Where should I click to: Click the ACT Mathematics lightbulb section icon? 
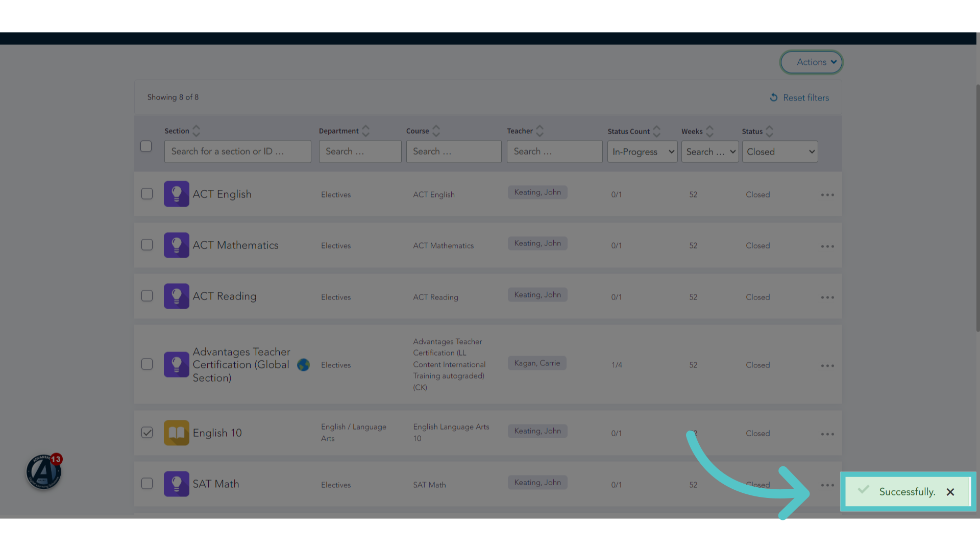[177, 245]
